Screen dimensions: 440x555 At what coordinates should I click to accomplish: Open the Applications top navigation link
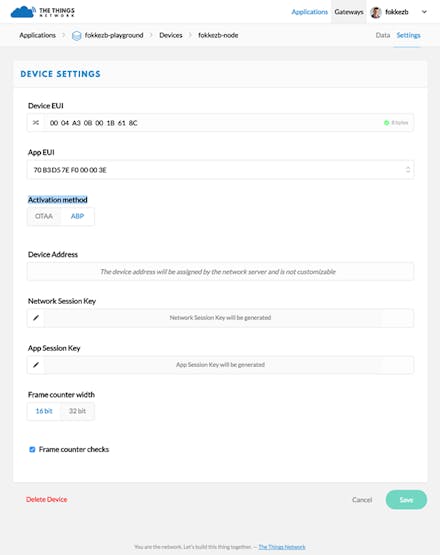coord(309,12)
